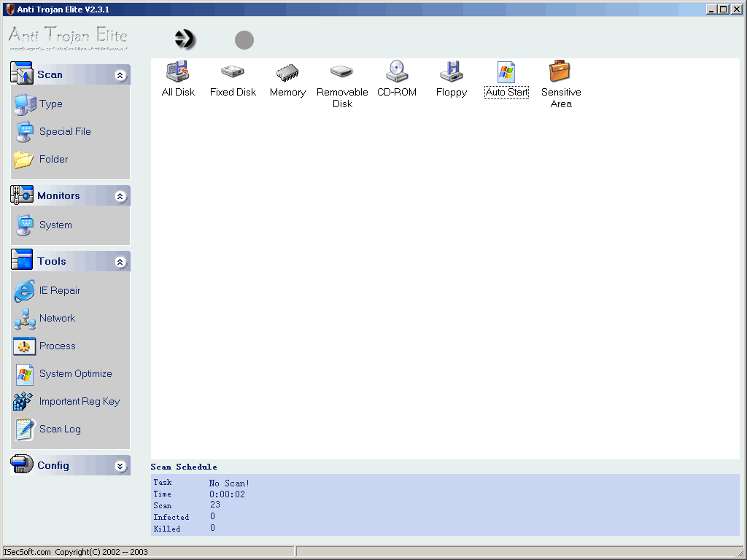The width and height of the screenshot is (747, 560).
Task: Select the Removable Disk icon
Action: pos(341,72)
